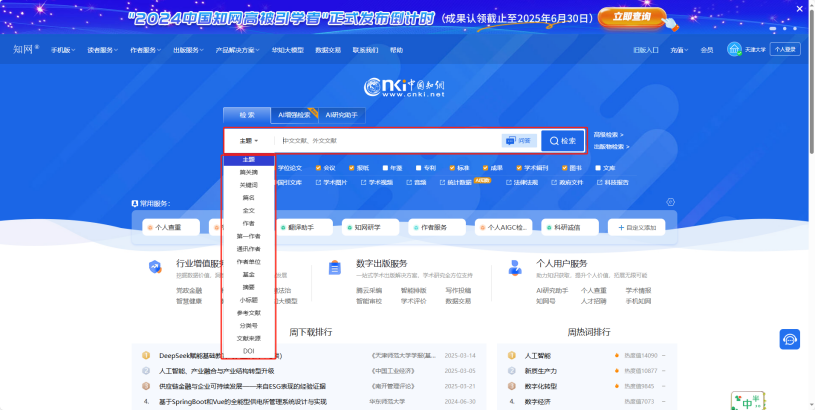
Task: Enable the 年鉴 checkbox
Action: [385, 168]
